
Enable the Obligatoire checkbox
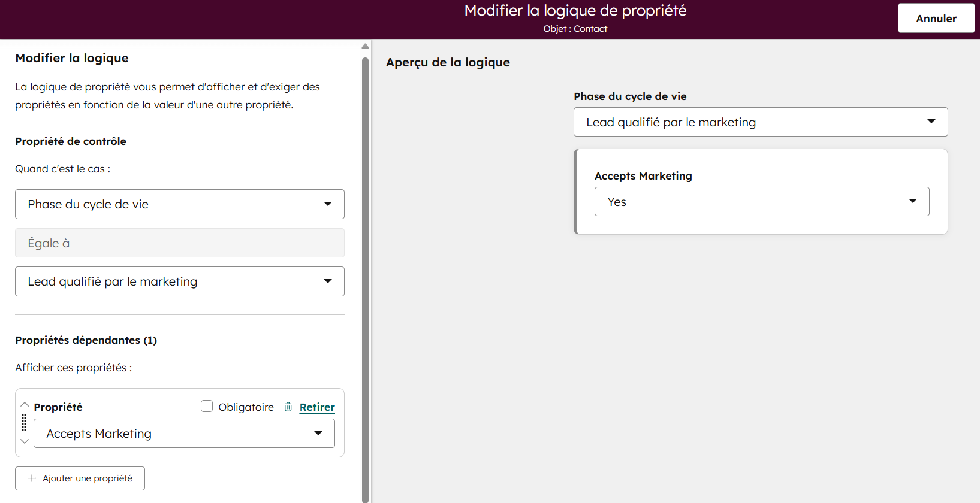pyautogui.click(x=207, y=407)
